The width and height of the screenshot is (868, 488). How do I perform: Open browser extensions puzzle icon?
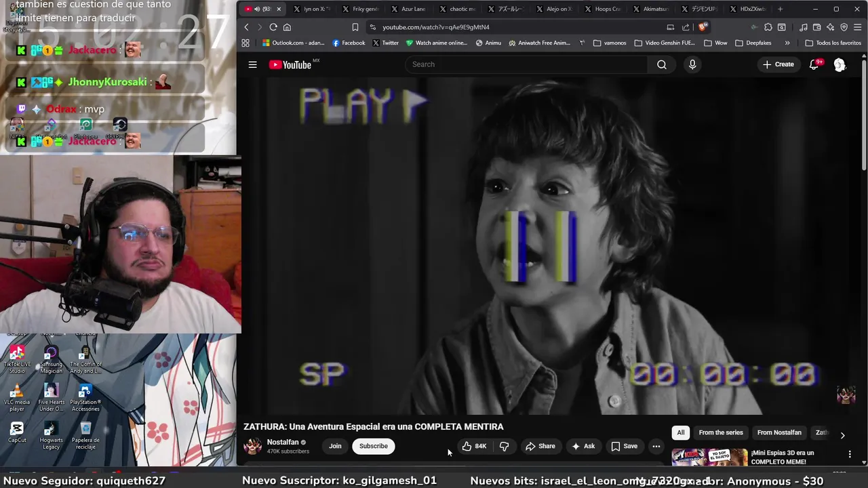click(768, 27)
